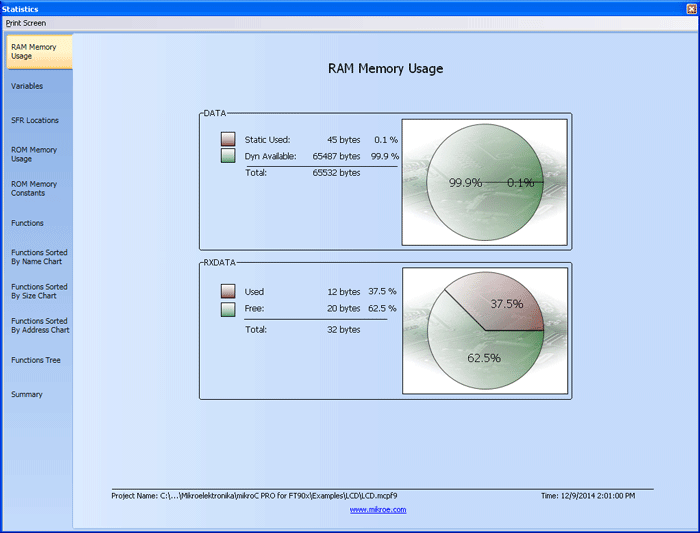700x533 pixels.
Task: Open the SFR Locations tab
Action: [x=39, y=121]
